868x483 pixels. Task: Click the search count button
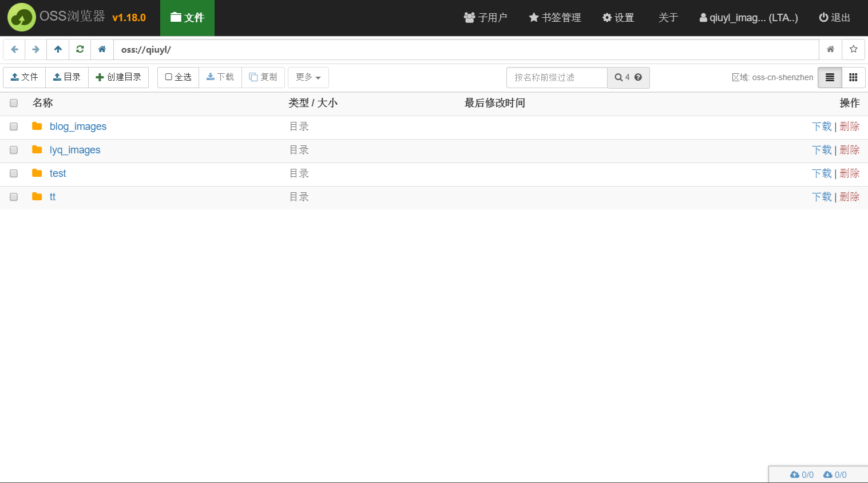click(628, 77)
